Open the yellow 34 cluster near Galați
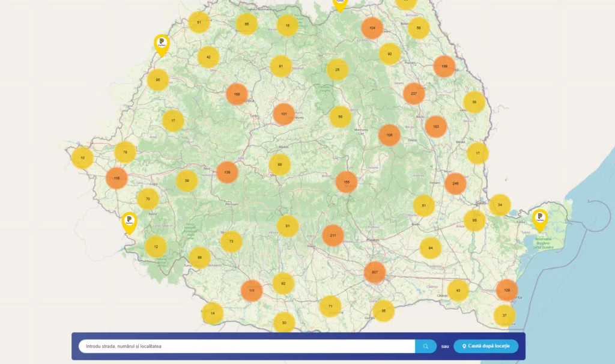This screenshot has height=364, width=615. click(x=500, y=205)
